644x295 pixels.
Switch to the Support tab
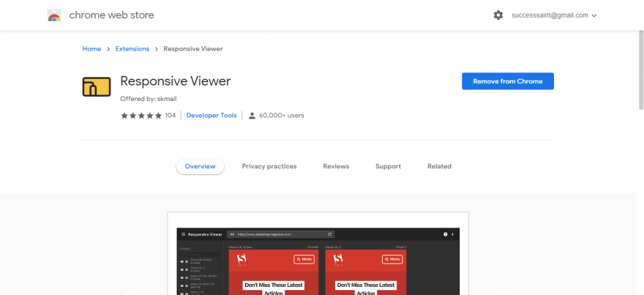[388, 166]
